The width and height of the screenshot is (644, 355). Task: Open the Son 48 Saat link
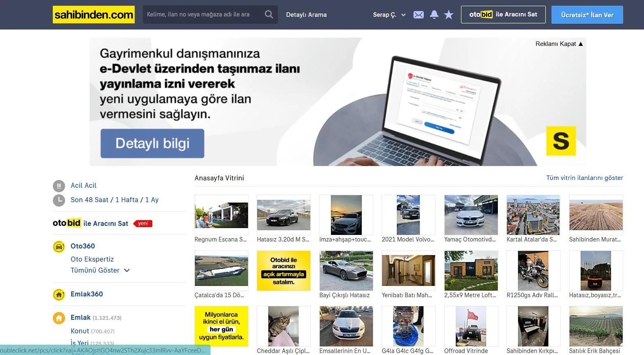tap(90, 200)
